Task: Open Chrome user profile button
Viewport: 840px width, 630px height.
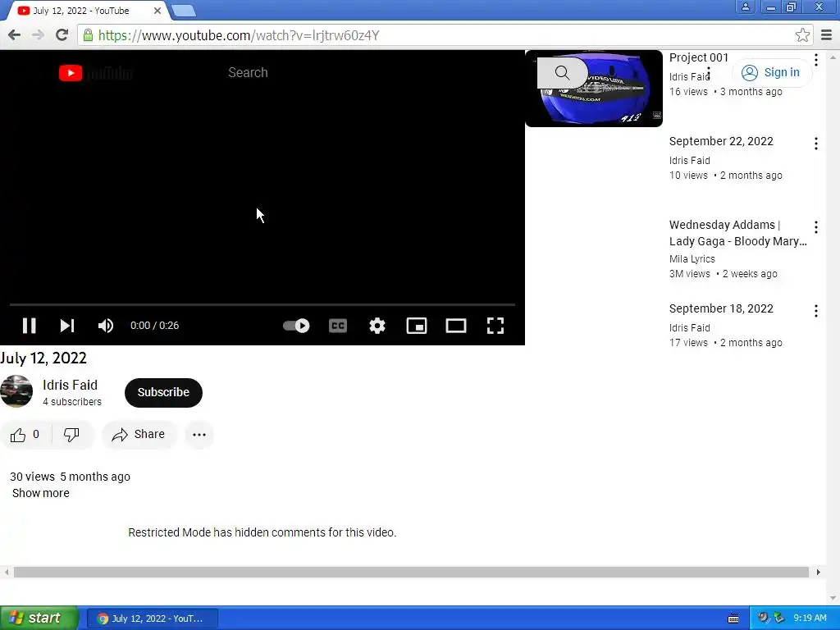Action: [x=745, y=7]
